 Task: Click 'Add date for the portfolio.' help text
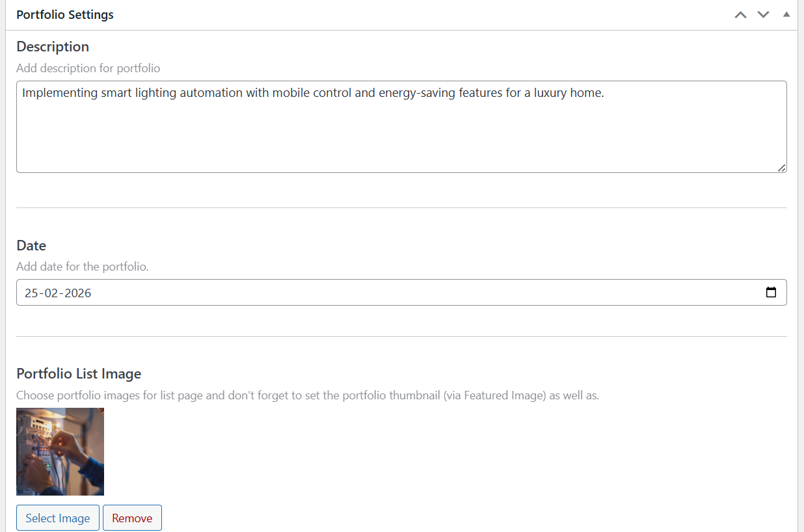tap(83, 267)
